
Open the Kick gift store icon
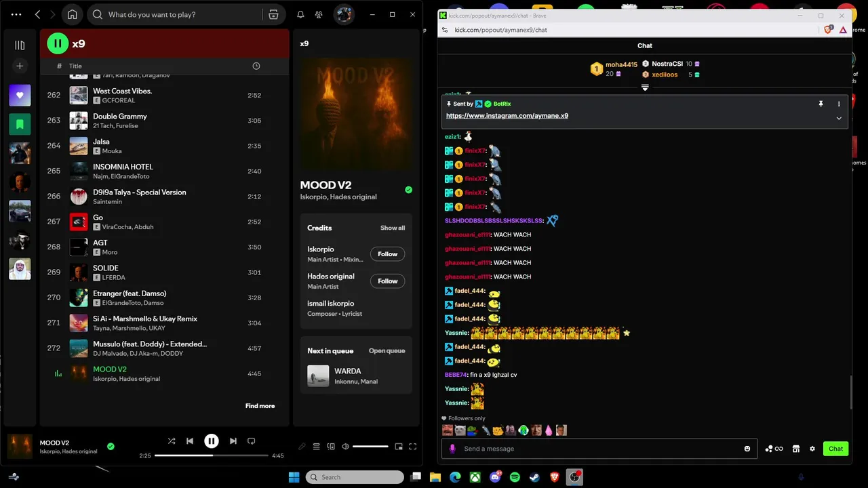pos(796,449)
